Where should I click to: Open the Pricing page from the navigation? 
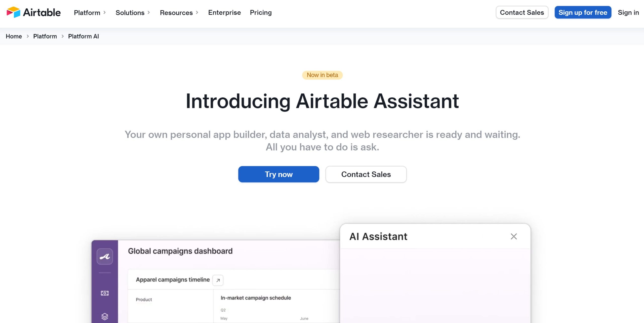[261, 12]
